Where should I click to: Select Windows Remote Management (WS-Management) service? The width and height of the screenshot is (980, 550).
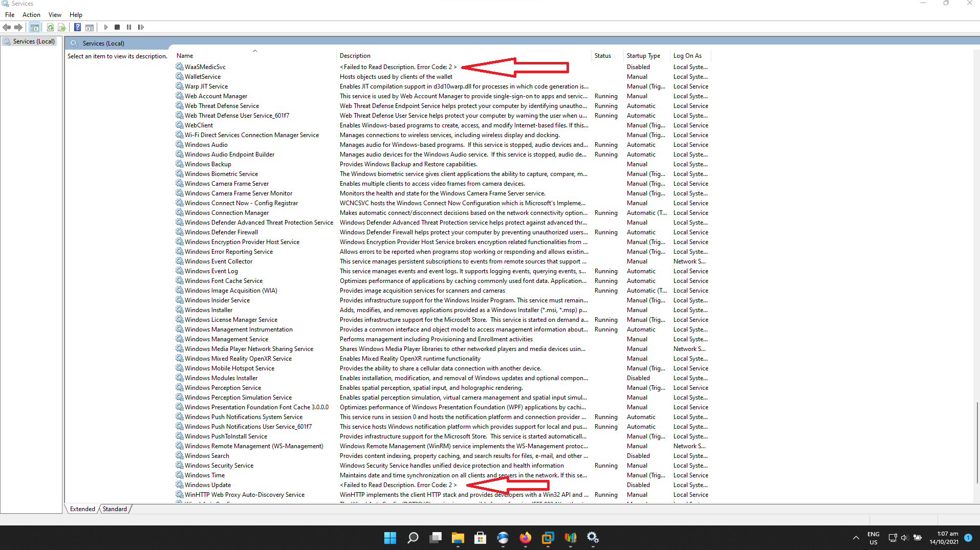coord(254,446)
